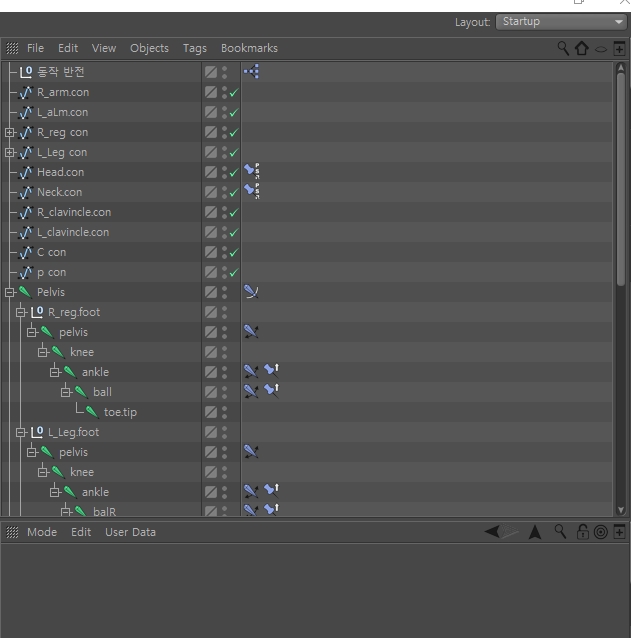Select the toe.tip joint in tree

[120, 412]
